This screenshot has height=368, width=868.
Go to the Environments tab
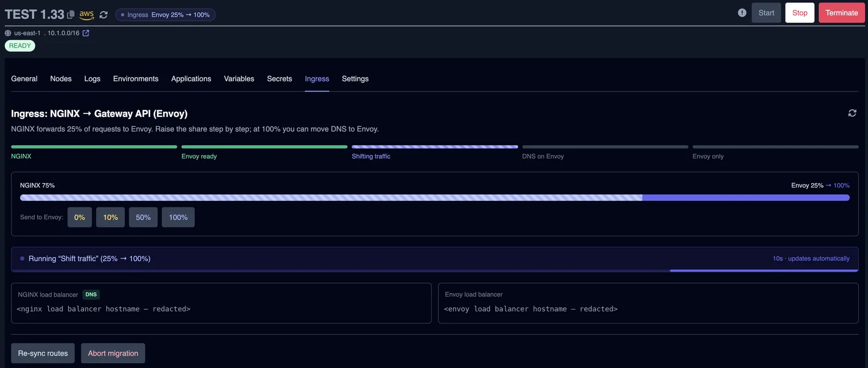pyautogui.click(x=136, y=79)
